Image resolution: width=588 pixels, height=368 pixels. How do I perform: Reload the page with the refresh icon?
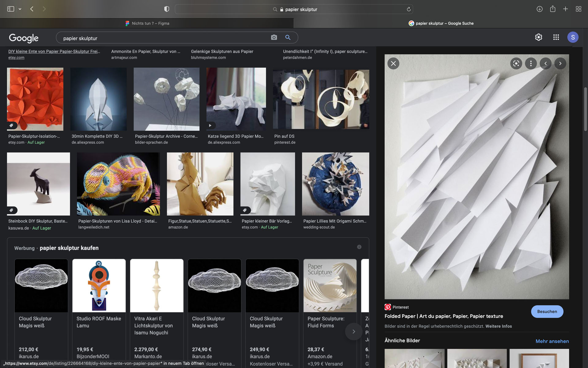click(409, 9)
